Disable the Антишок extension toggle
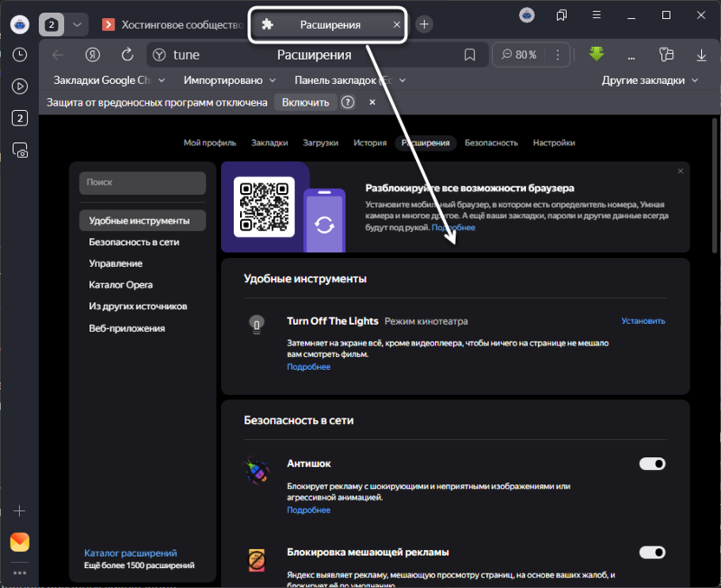 (651, 463)
